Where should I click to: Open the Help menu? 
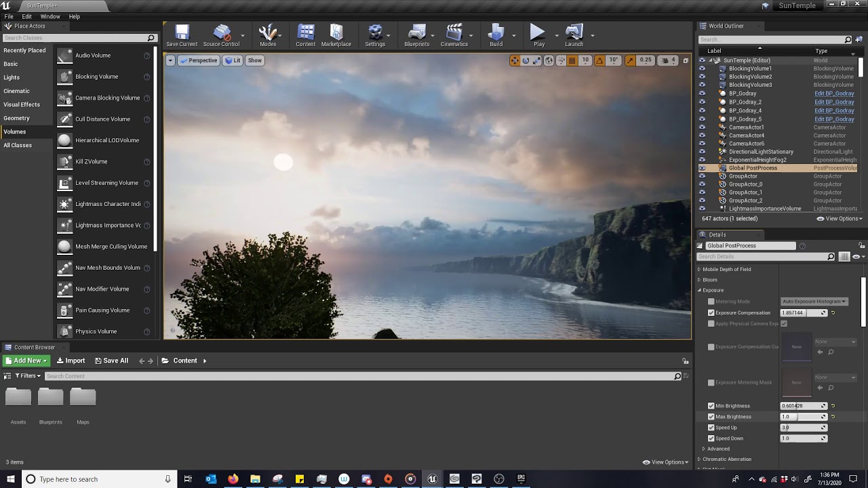point(75,16)
